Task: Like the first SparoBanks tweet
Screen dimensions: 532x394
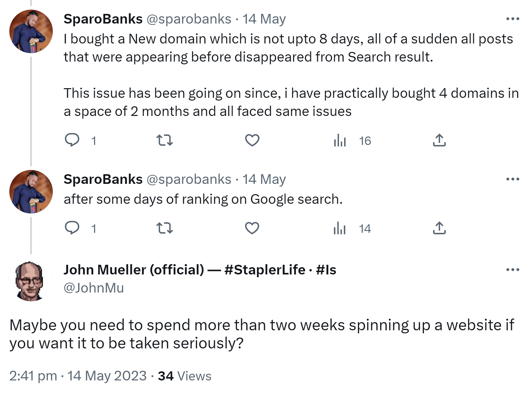Action: click(252, 140)
